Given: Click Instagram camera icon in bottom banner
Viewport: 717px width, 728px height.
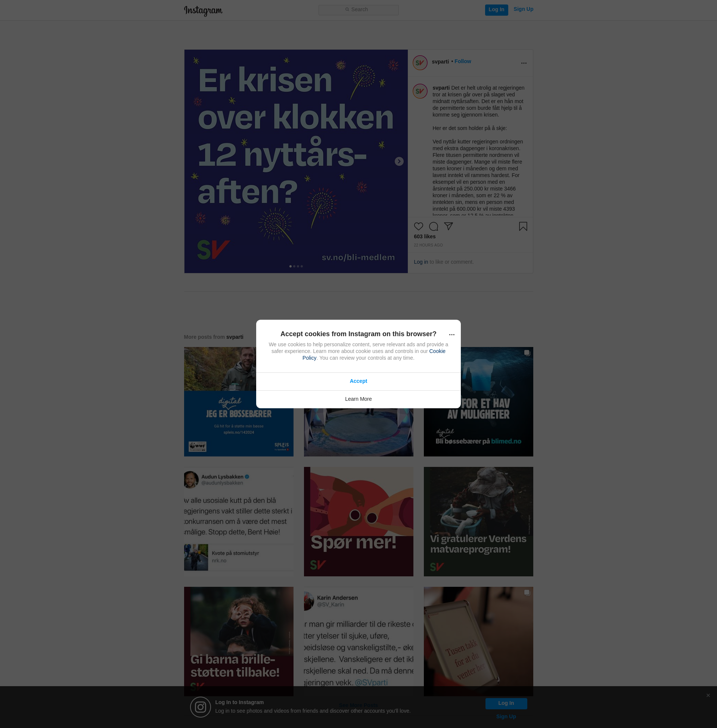Looking at the screenshot, I should [200, 707].
